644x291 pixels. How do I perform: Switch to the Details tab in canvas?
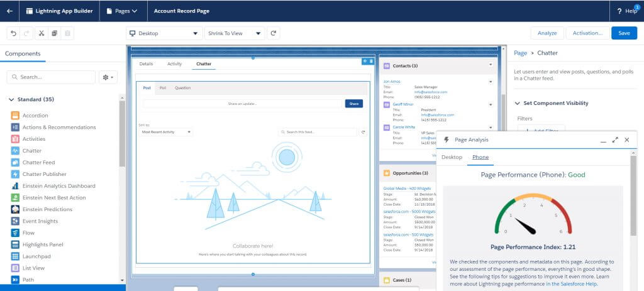click(146, 64)
